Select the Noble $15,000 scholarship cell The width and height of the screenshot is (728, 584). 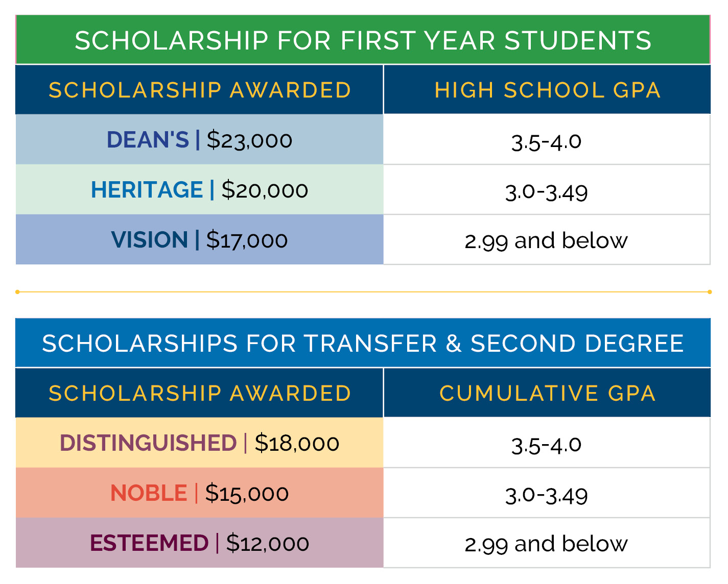pyautogui.click(x=199, y=493)
